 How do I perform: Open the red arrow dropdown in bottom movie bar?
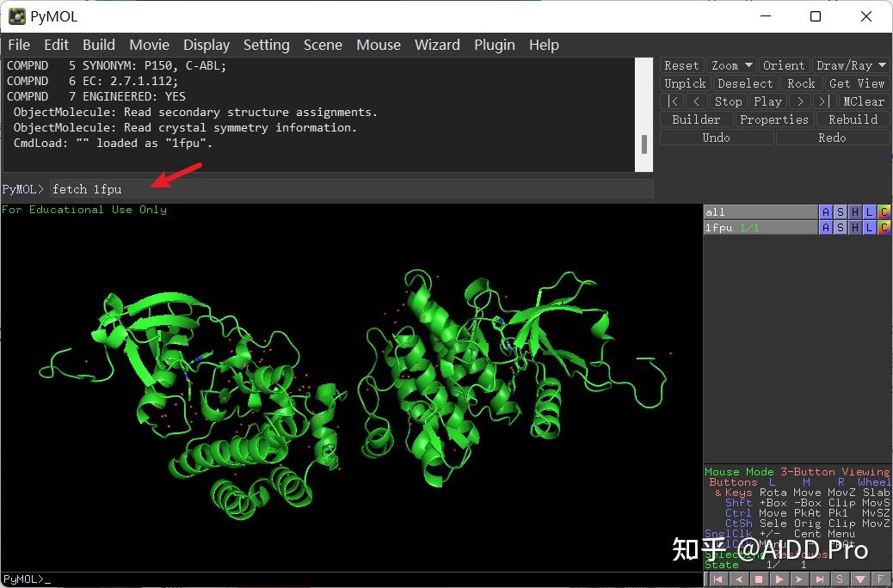pos(860,579)
